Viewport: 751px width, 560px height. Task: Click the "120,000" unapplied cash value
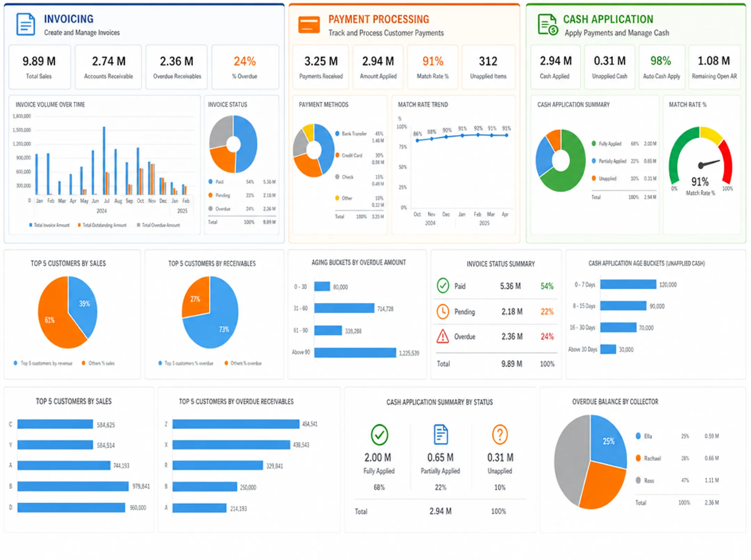point(668,285)
